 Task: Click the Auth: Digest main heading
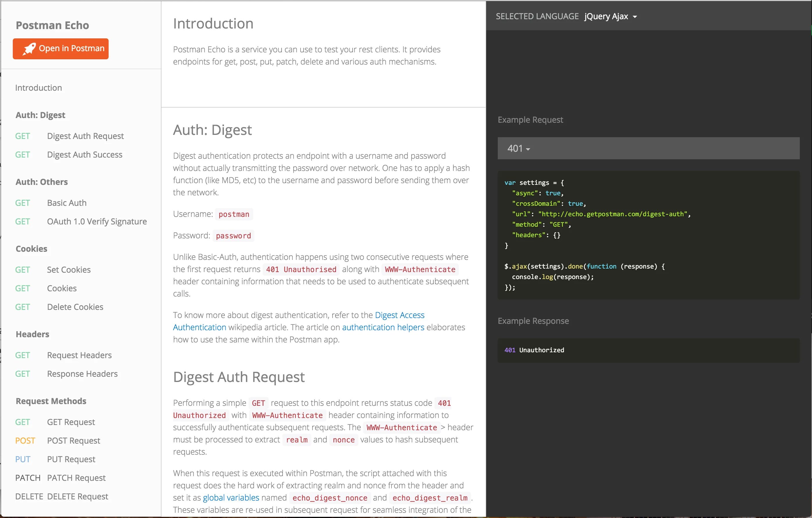[x=213, y=130]
